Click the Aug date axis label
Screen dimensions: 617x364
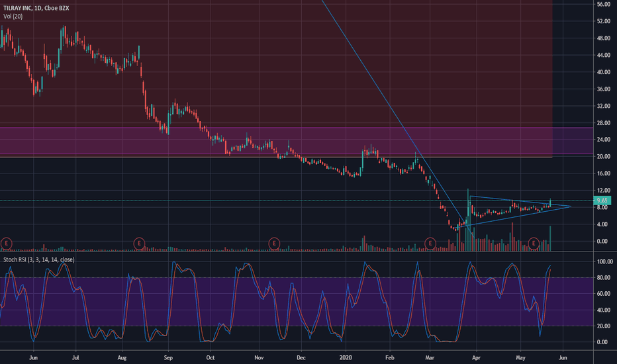click(x=122, y=357)
